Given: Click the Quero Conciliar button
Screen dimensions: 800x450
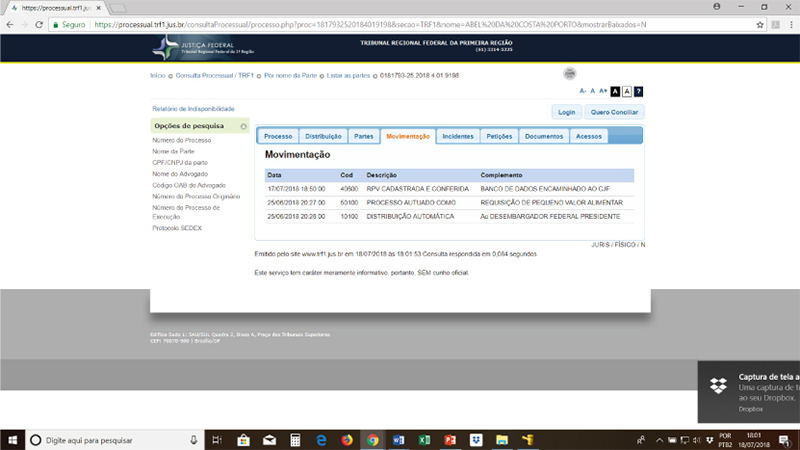Looking at the screenshot, I should 614,112.
